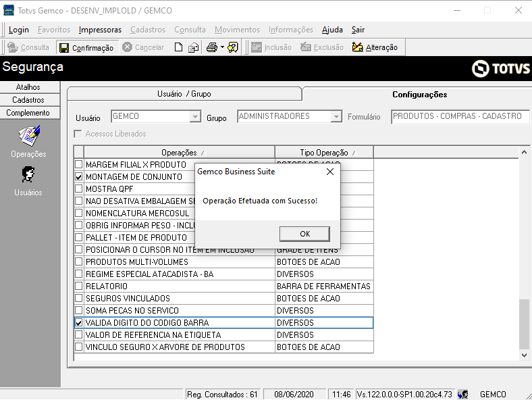Click the grid vertical scrollbar thumb
Viewport: 532px width, 400px height.
click(x=524, y=324)
